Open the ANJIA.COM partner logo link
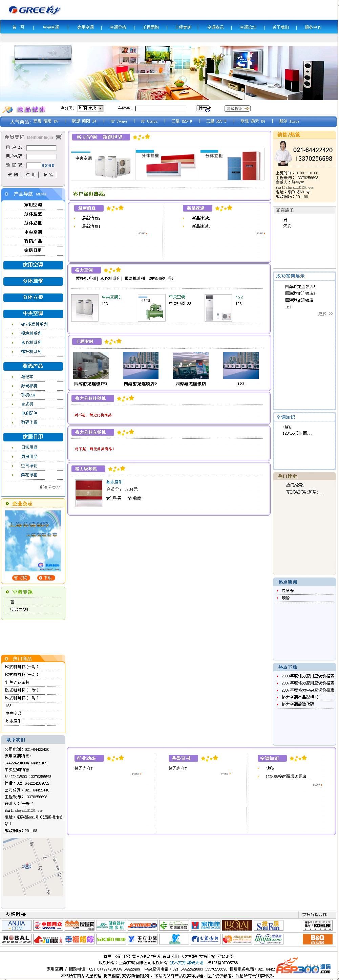 click(16, 925)
